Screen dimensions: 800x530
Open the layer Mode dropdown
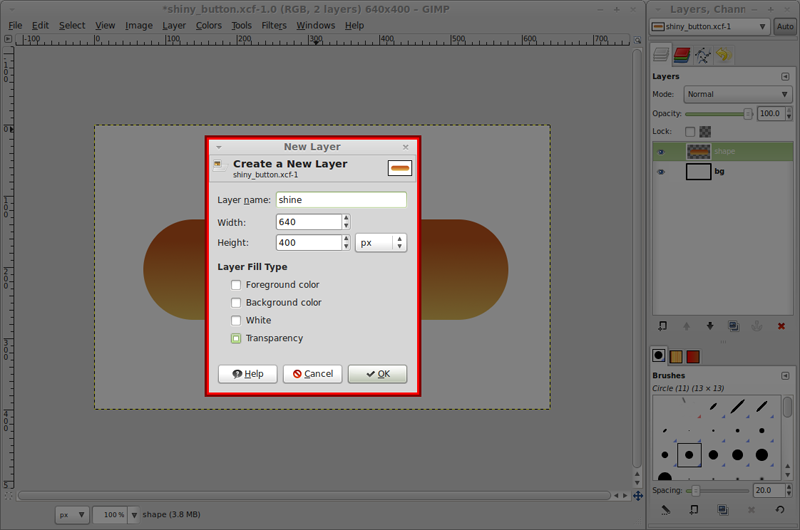737,94
